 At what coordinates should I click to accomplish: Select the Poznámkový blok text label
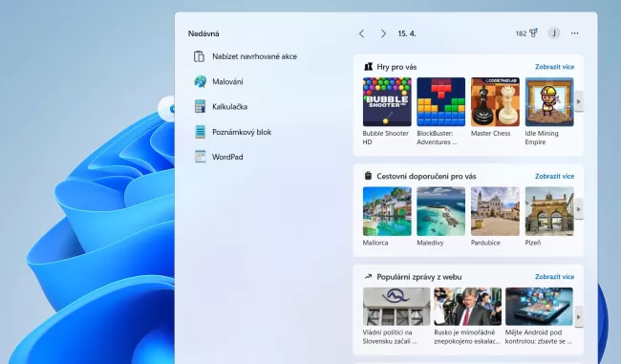tap(242, 132)
